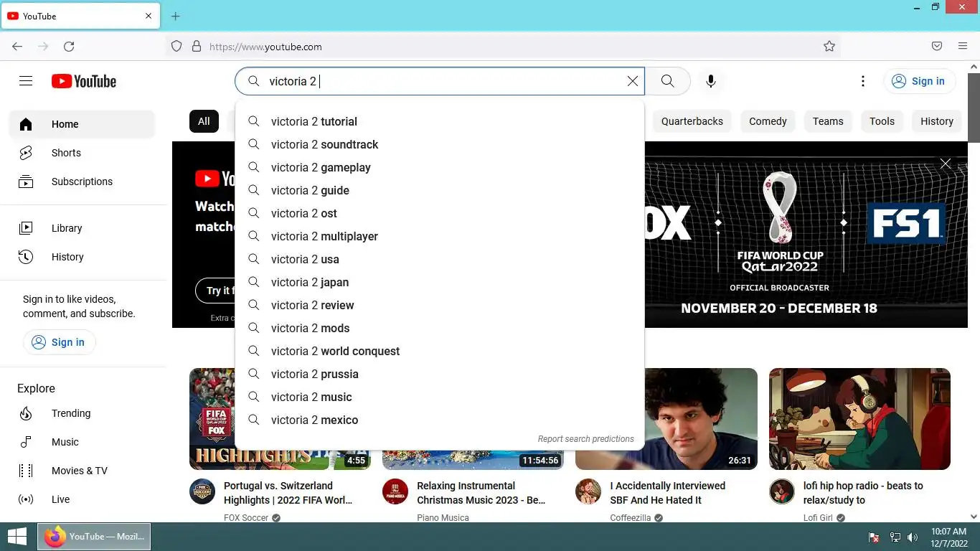The width and height of the screenshot is (980, 551).
Task: Open Subscriptions in the sidebar
Action: tap(82, 182)
